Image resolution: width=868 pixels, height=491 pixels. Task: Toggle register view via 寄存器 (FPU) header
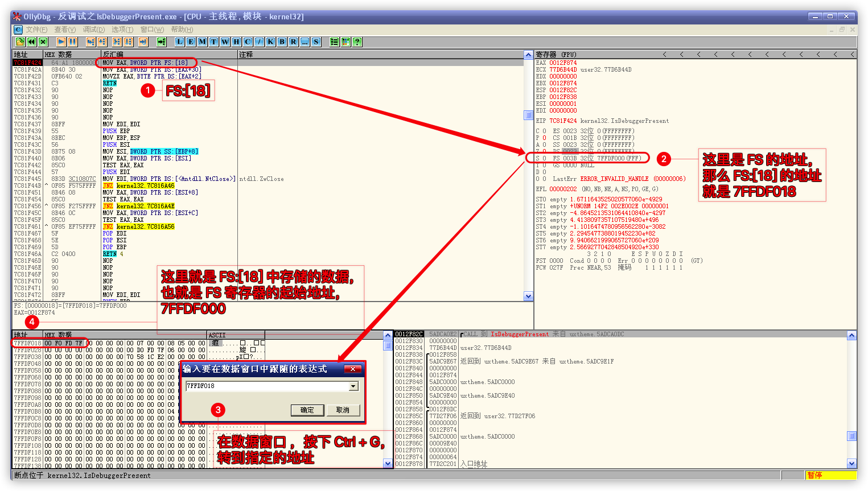tap(556, 55)
